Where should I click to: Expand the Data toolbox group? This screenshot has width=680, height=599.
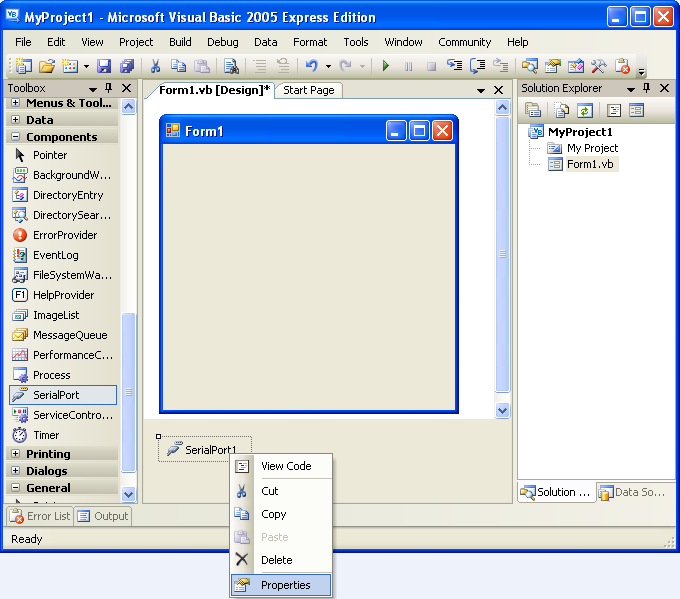pos(16,120)
